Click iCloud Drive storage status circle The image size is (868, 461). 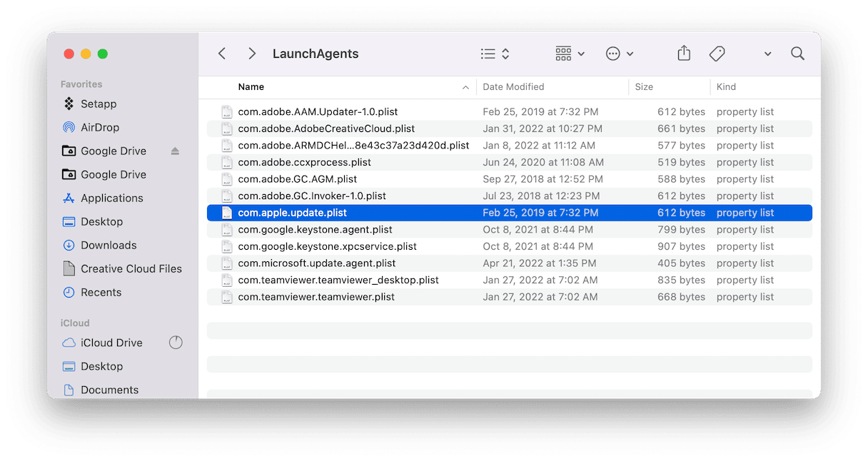tap(176, 343)
